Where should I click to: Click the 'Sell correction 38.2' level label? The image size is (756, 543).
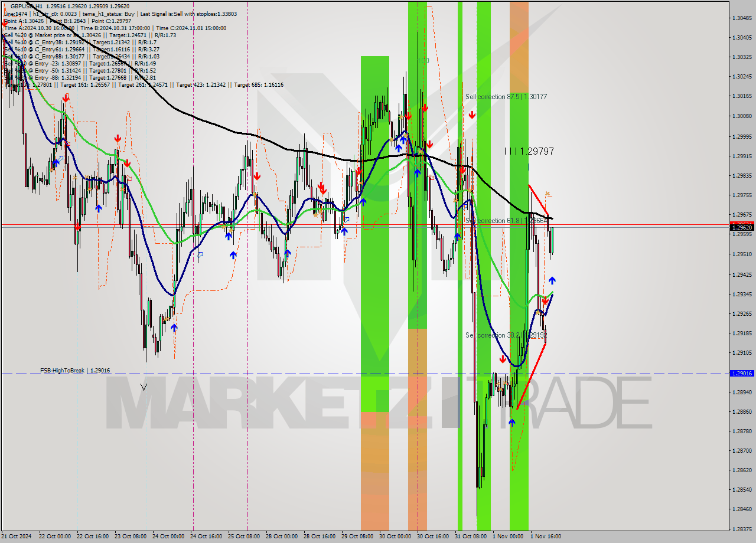point(506,335)
